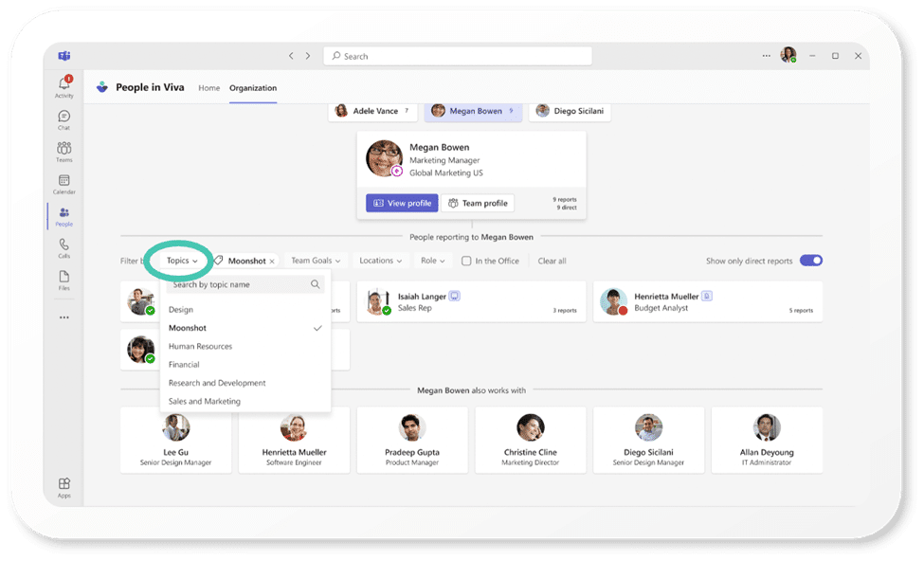This screenshot has height=561, width=924.
Task: Open Christine Cline's coworker card
Action: point(531,441)
